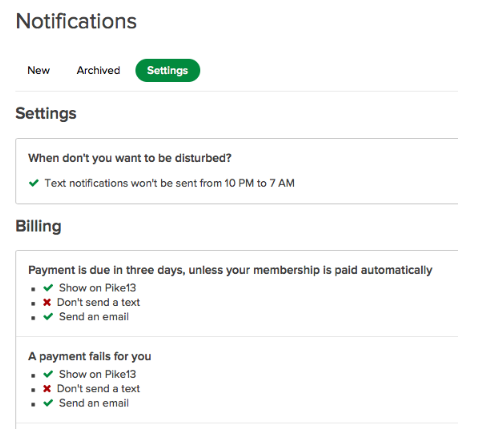Click checkmark next to Show on Pike13 under payment fails
This screenshot has height=445, width=487.
coord(48,374)
